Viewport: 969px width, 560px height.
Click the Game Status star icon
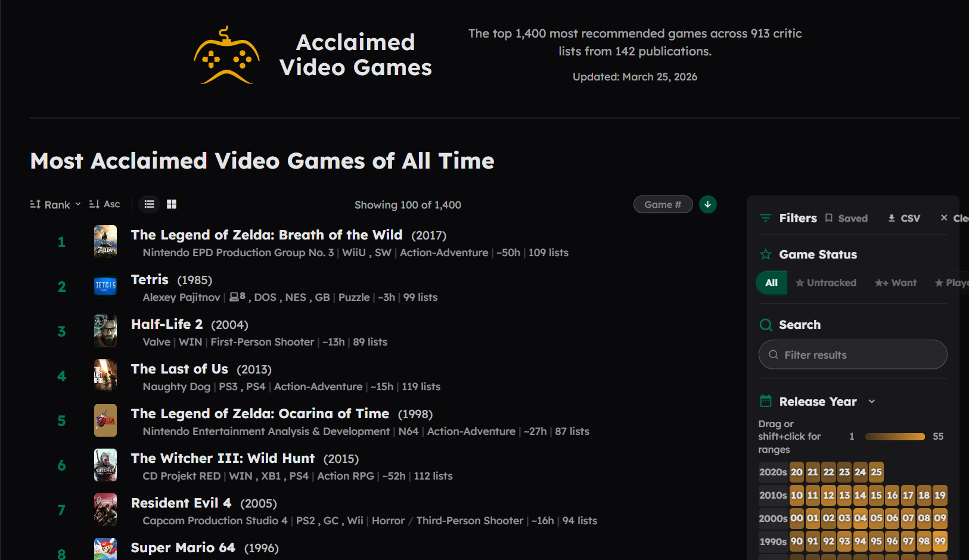click(766, 254)
